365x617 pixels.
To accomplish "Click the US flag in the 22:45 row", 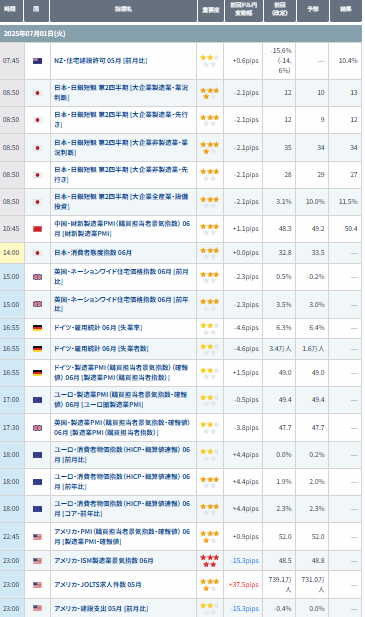I will [x=37, y=537].
